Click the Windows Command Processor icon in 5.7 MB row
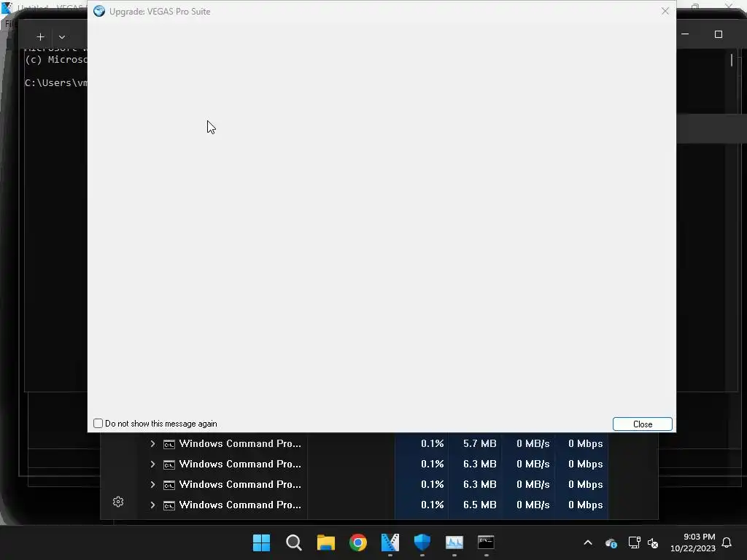The image size is (747, 560). click(x=169, y=444)
